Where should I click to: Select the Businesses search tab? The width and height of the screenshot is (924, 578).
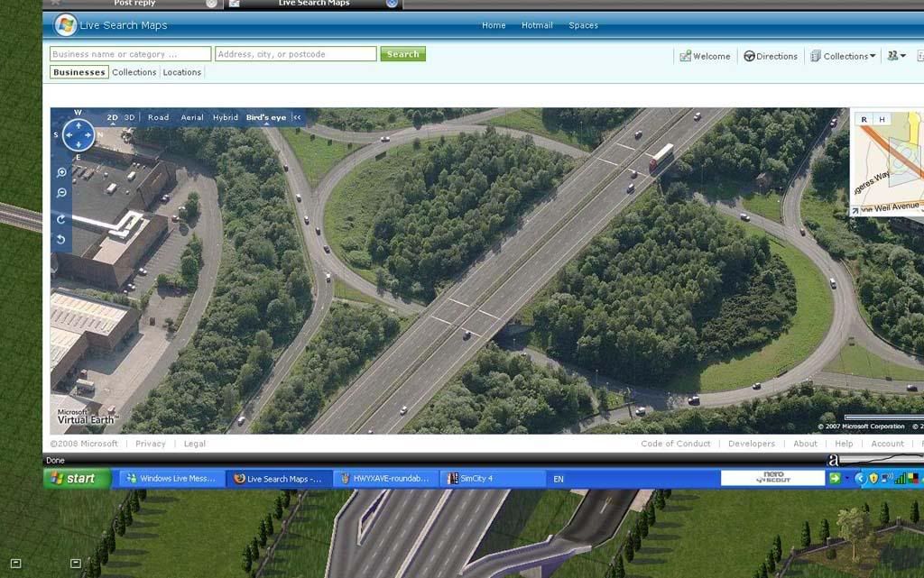pyautogui.click(x=79, y=72)
